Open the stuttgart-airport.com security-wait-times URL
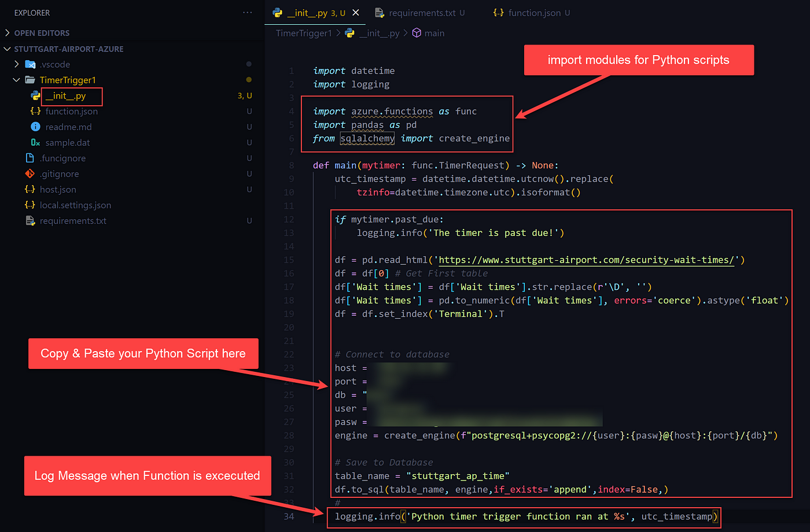This screenshot has width=810, height=532. [x=586, y=260]
